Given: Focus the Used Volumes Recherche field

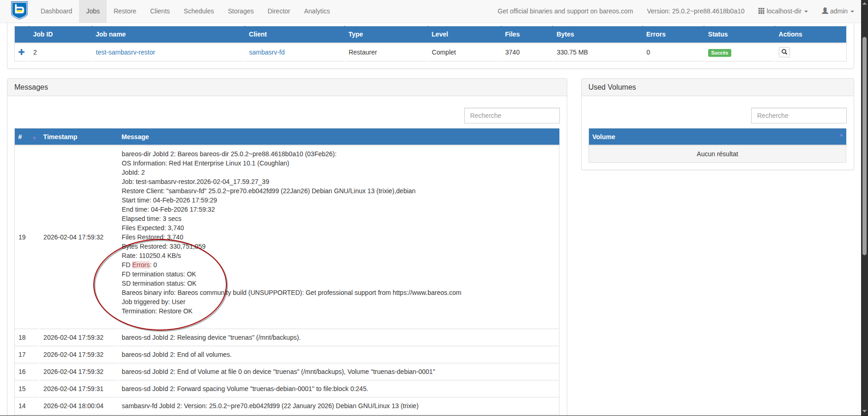Looking at the screenshot, I should 799,116.
